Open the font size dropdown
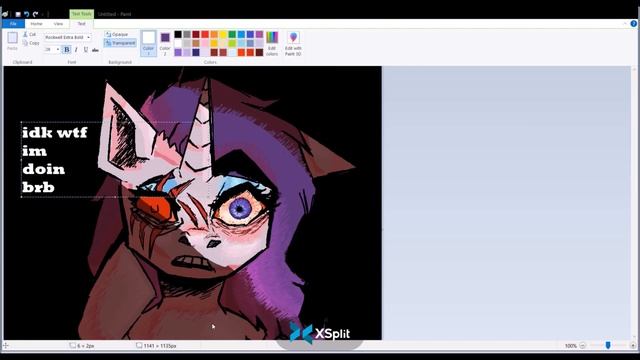The height and width of the screenshot is (360, 640). tap(58, 49)
